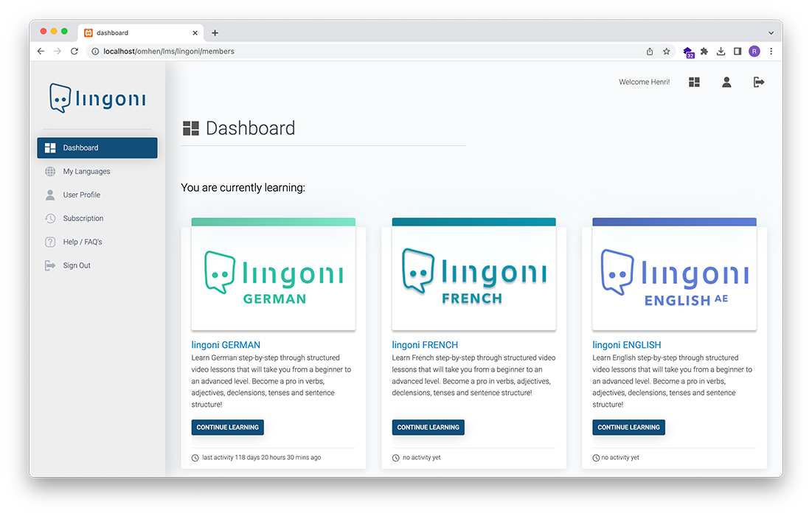The image size is (812, 516).
Task: Click the dashboard grid icon in top header
Action: pos(694,83)
